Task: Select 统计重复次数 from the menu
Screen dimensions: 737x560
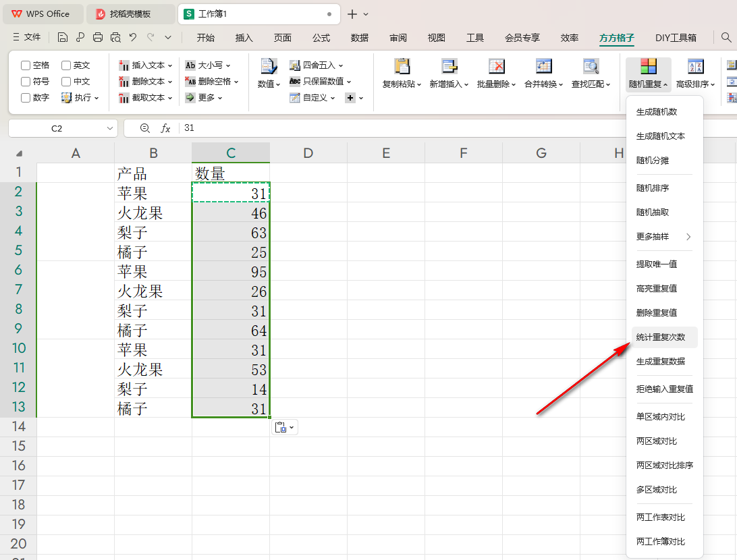Action: pyautogui.click(x=661, y=337)
